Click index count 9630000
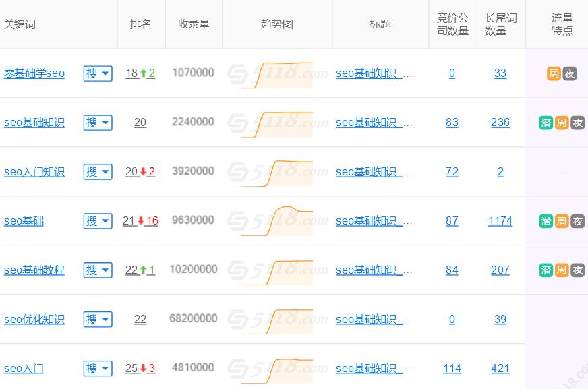 coord(193,220)
